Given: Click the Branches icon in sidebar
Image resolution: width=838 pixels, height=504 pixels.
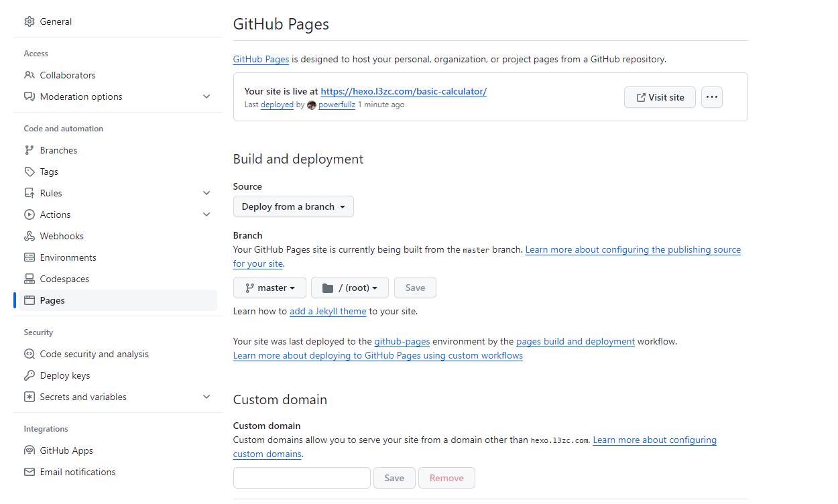Looking at the screenshot, I should (29, 150).
